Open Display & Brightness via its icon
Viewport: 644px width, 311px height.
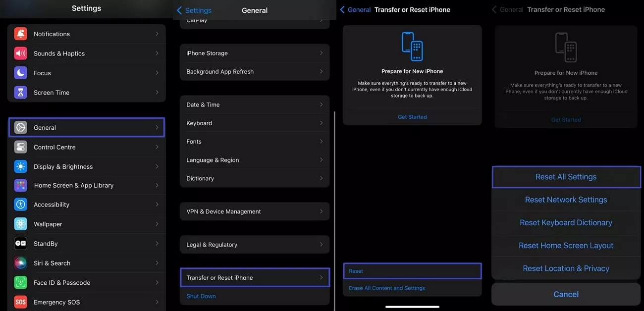20,166
